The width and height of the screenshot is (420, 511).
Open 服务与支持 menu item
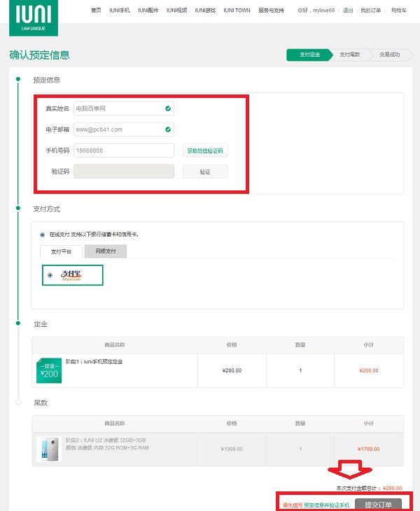(x=271, y=10)
